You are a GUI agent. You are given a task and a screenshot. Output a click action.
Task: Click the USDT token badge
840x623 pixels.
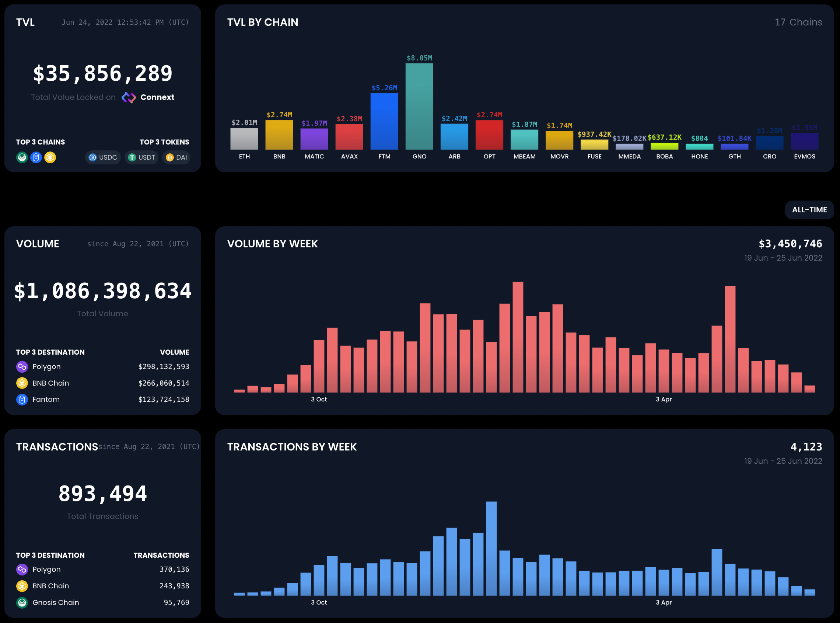pos(141,158)
